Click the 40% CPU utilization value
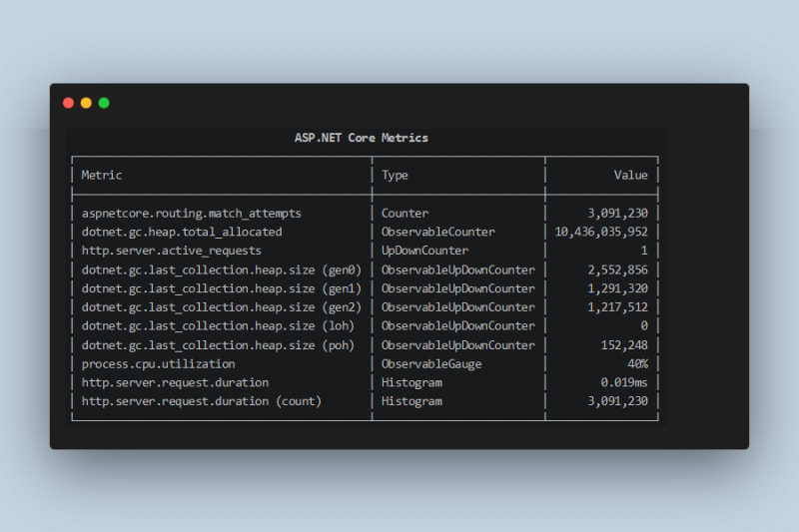Viewport: 799px width, 532px height. (637, 364)
